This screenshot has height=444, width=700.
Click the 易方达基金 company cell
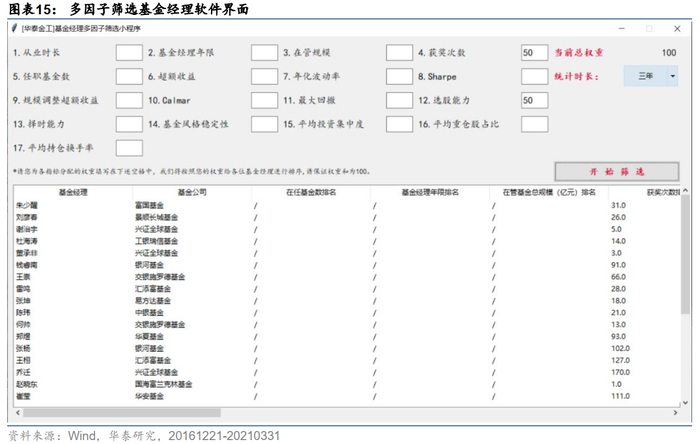tap(153, 301)
